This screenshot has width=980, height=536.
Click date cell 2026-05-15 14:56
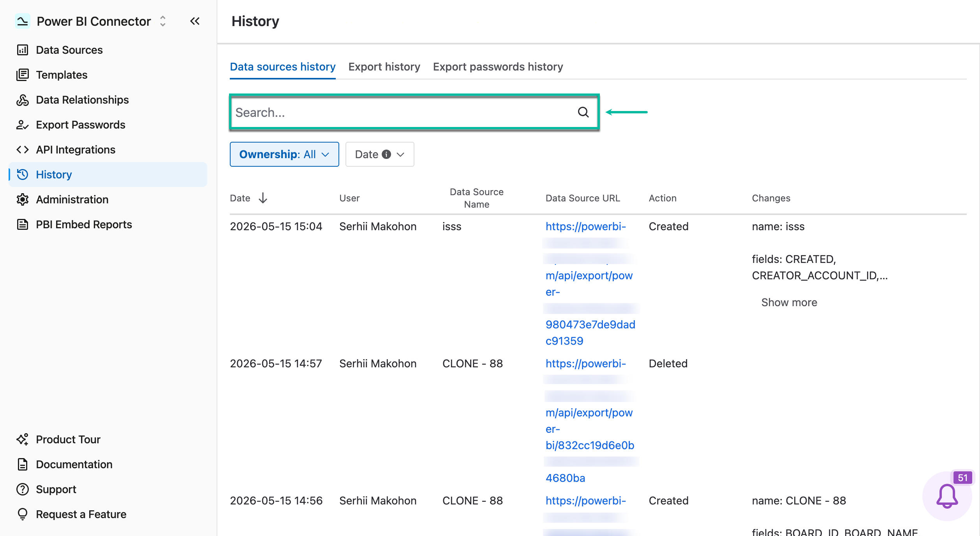276,501
